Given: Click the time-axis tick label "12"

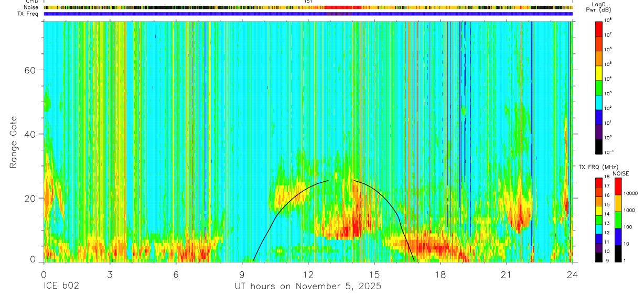Looking at the screenshot, I should point(308,275).
